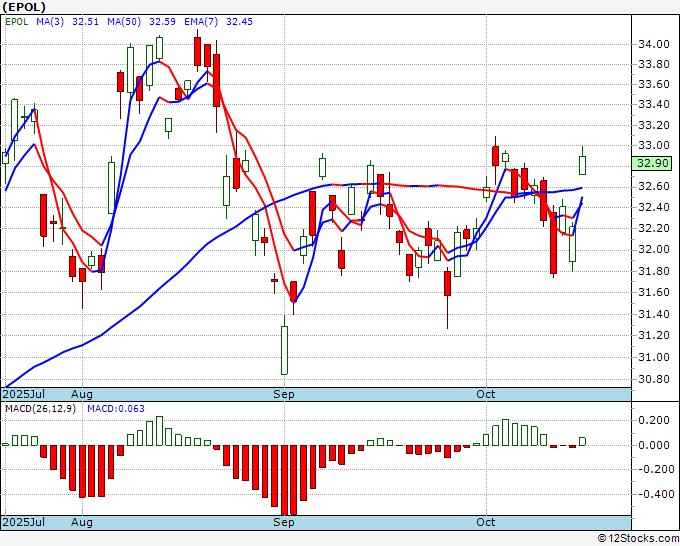
Task: Click the EMA(7) indicator label
Action: tap(201, 22)
